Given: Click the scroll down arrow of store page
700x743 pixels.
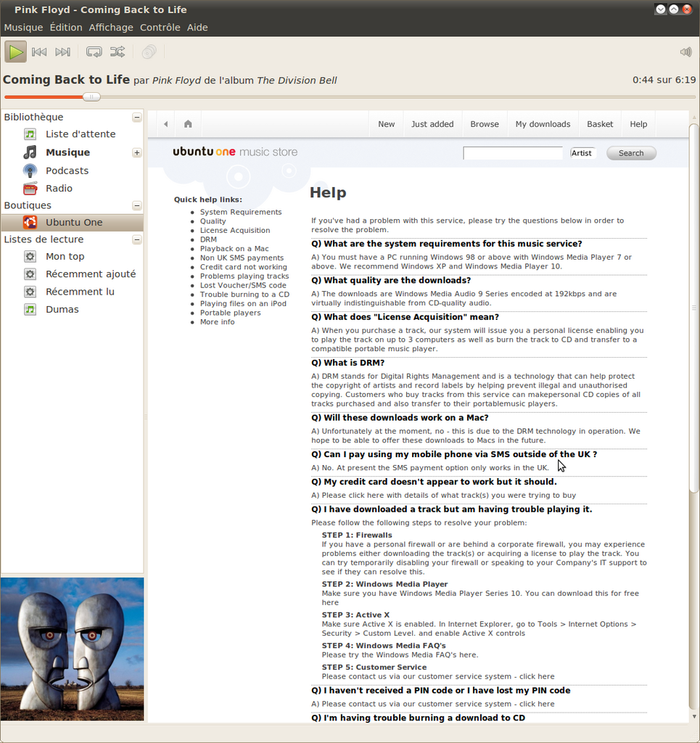Looking at the screenshot, I should pos(694,717).
